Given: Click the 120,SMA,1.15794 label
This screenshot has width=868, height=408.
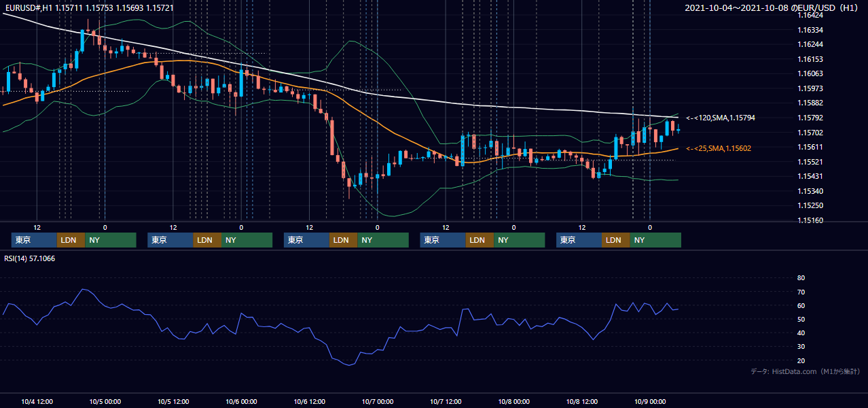Looking at the screenshot, I should [x=721, y=118].
